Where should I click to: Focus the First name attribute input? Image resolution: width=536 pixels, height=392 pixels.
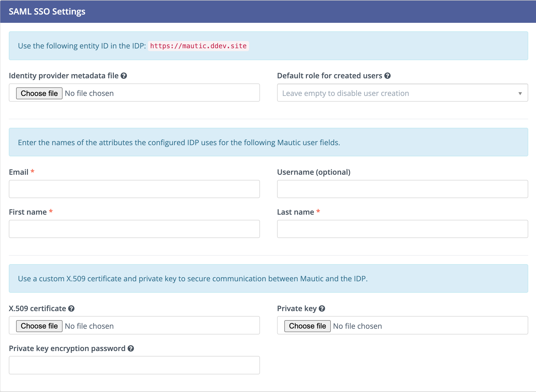click(x=134, y=229)
